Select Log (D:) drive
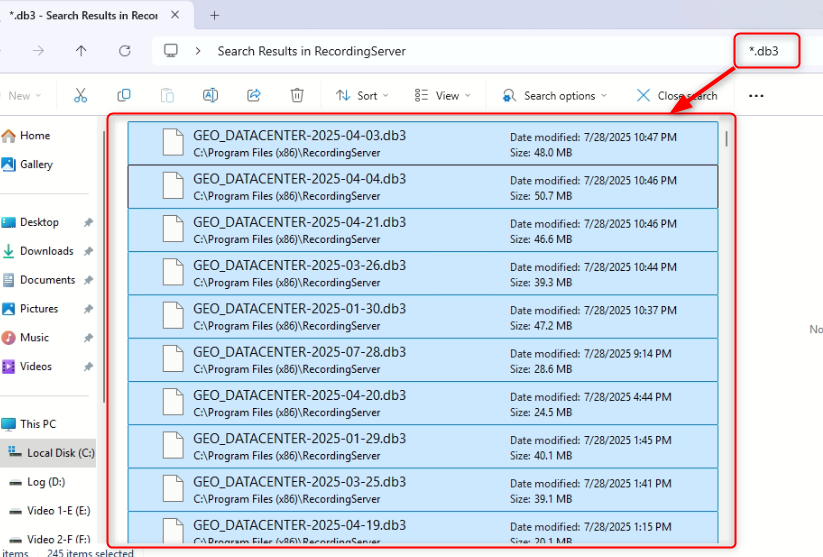The height and width of the screenshot is (557, 823). (38, 482)
